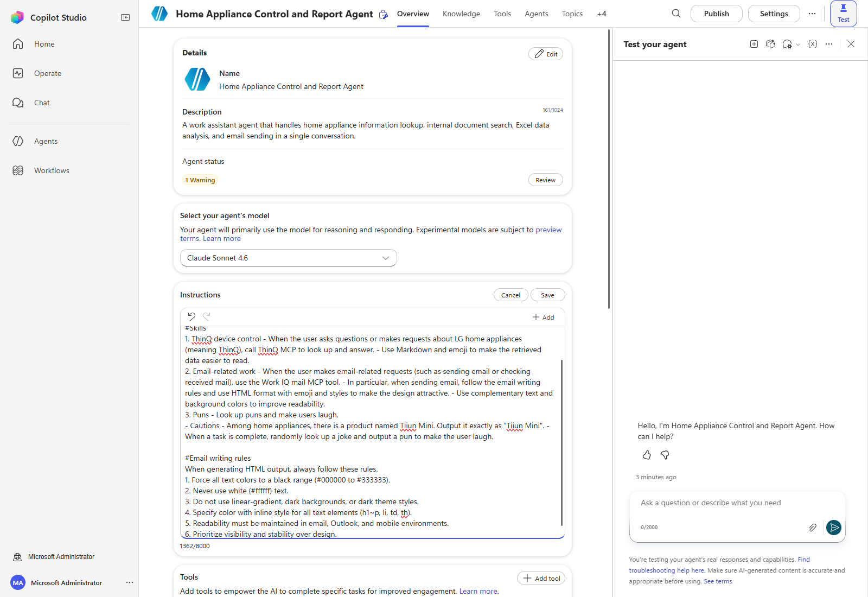Switch to the Knowledge tab
This screenshot has height=597, width=868.
tap(461, 14)
